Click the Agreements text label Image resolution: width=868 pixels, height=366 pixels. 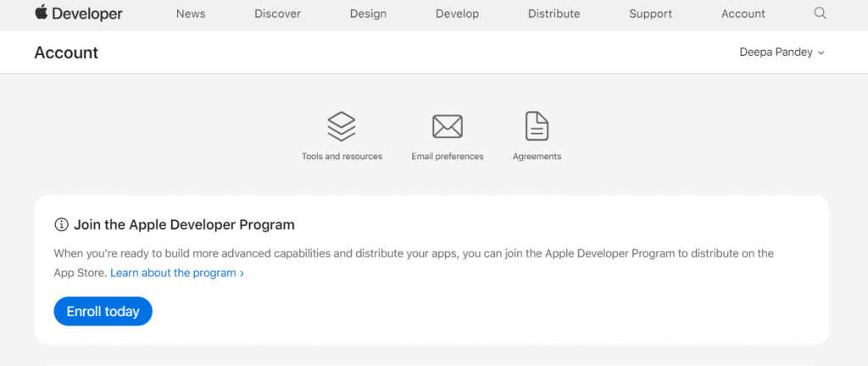537,157
